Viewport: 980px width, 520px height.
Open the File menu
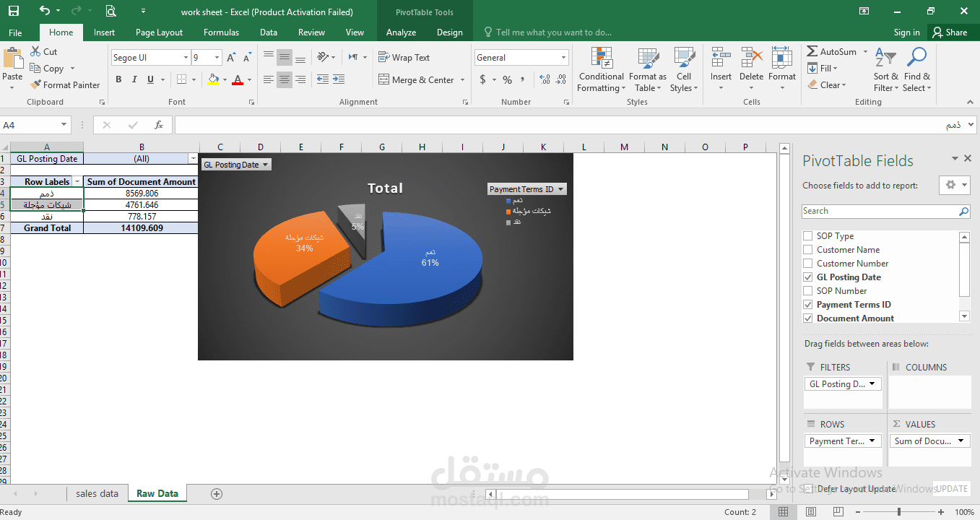click(x=15, y=32)
